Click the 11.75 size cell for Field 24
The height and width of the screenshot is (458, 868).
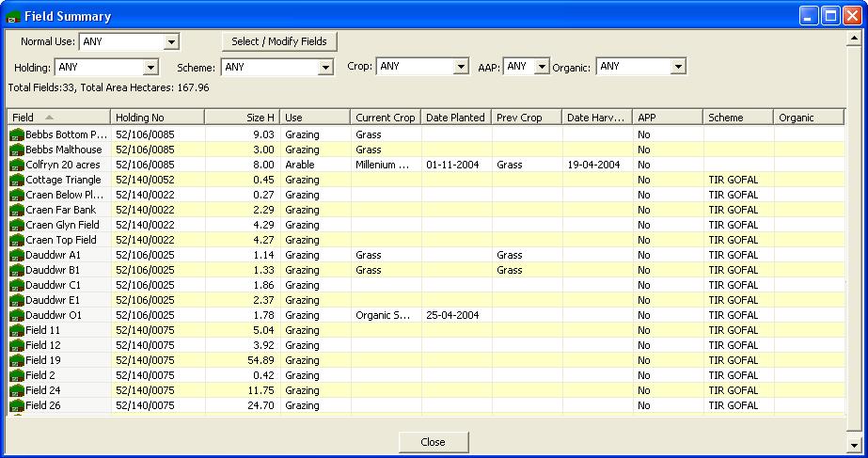point(243,390)
